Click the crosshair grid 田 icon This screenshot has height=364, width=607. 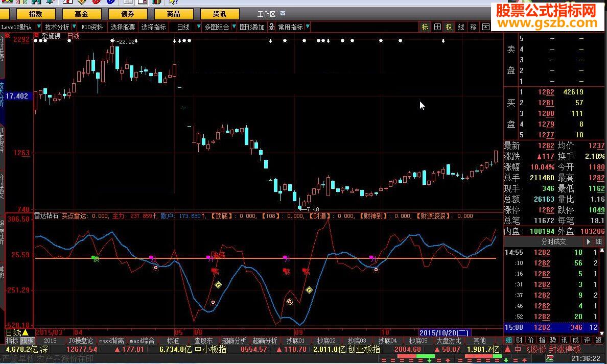coord(437,27)
